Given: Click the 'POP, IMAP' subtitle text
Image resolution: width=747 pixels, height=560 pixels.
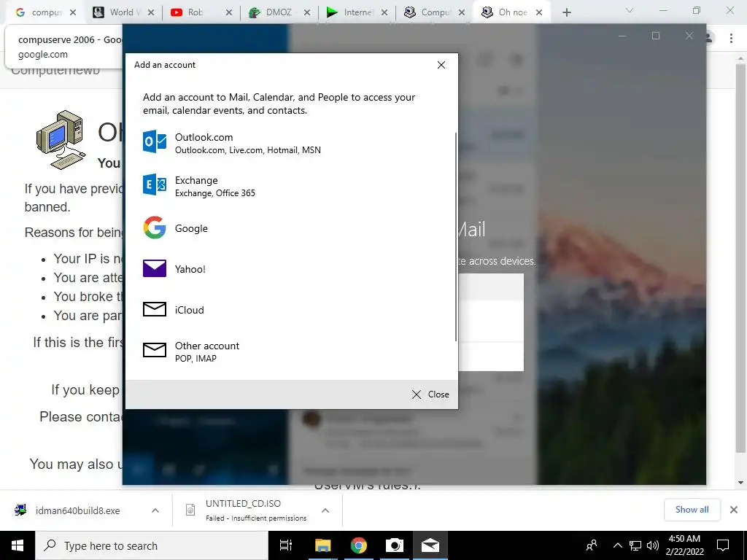Looking at the screenshot, I should click(x=196, y=359).
